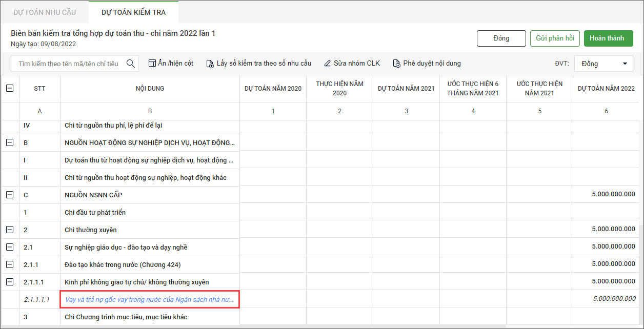Click the search field for mã/tên chỉ tiêu
Image resolution: width=644 pixels, height=329 pixels.
pos(69,64)
